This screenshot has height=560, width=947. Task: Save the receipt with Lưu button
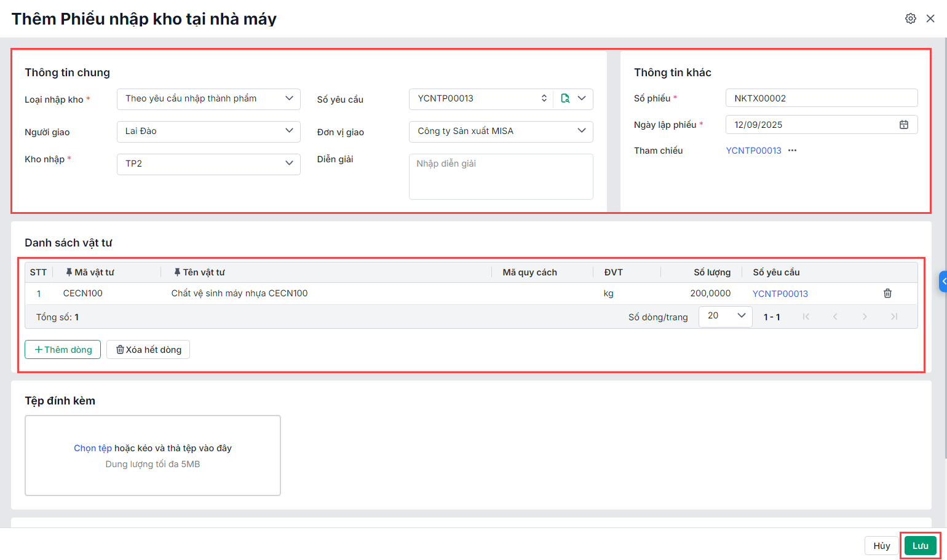tap(920, 546)
